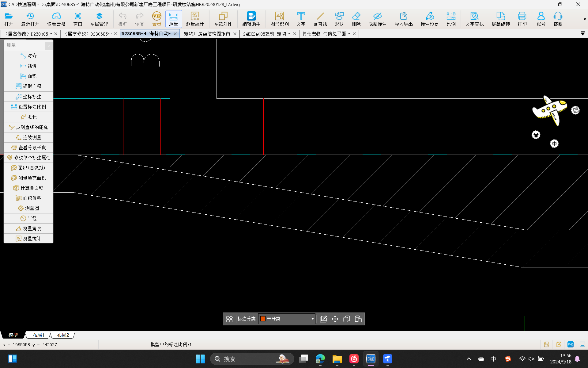Image resolution: width=588 pixels, height=368 pixels.
Task: Choose 弧长 arc length
Action: pyautogui.click(x=28, y=117)
